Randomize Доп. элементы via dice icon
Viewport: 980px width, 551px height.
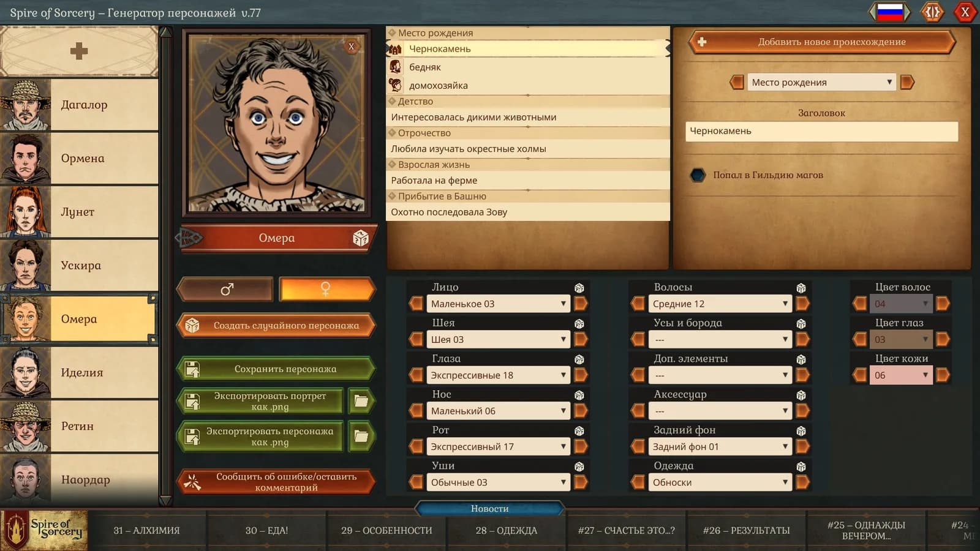pos(801,359)
